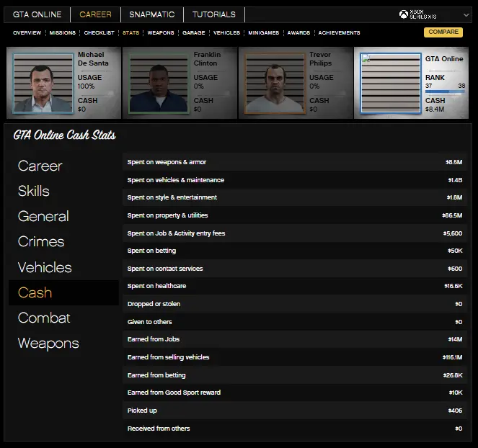Expand the platform selector dropdown arrow
This screenshot has height=448, width=478.
[x=466, y=15]
